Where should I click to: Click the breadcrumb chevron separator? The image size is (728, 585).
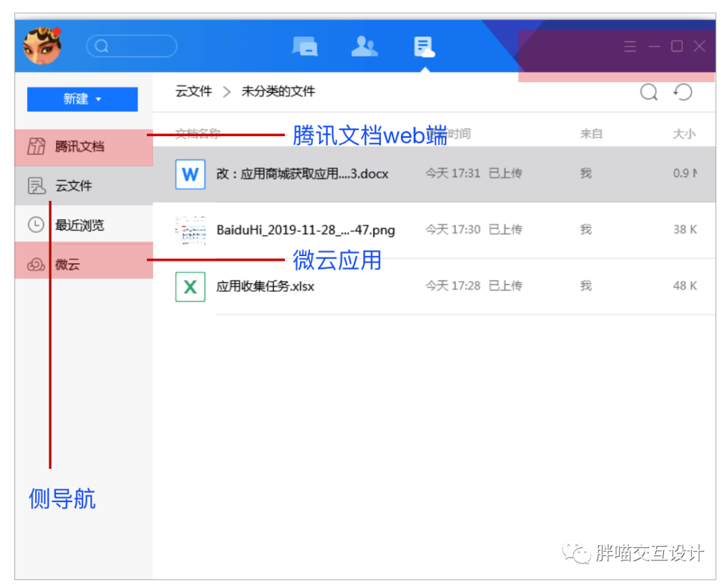coord(226,92)
